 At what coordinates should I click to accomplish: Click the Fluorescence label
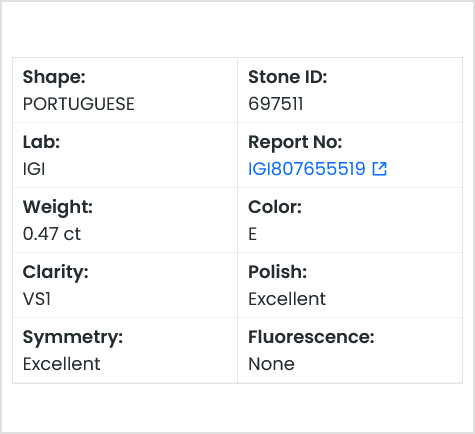pos(311,337)
